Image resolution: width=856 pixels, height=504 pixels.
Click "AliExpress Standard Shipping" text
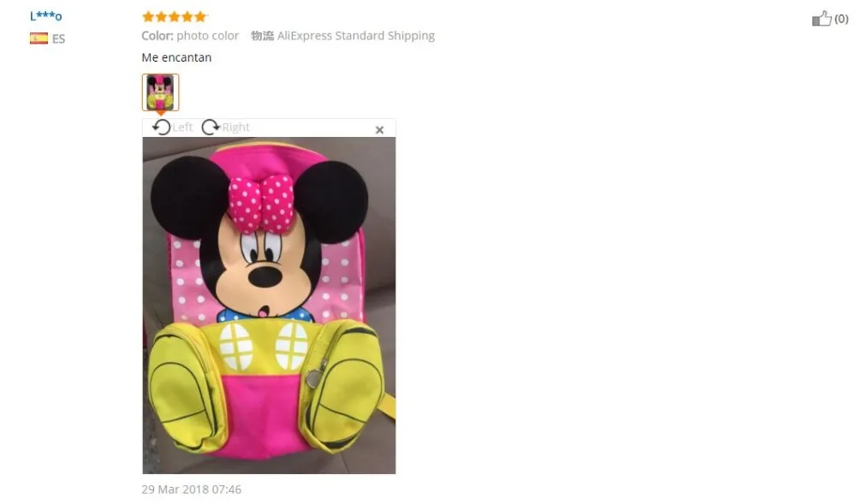pos(356,35)
